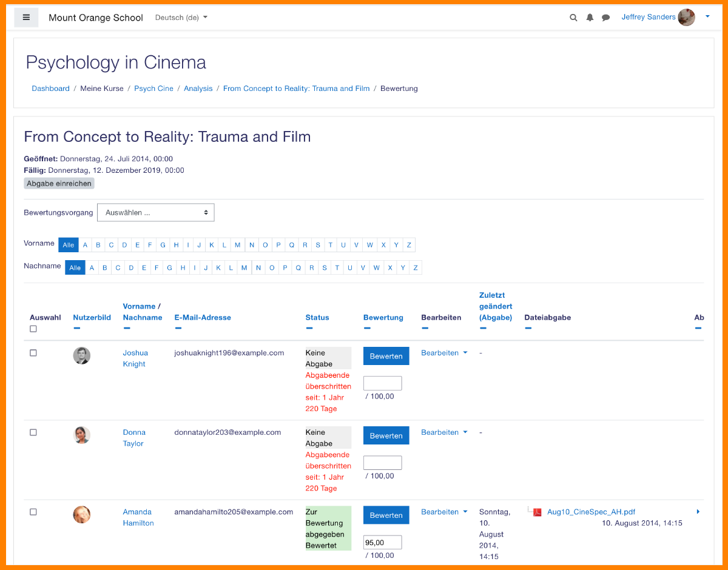Click the PDF icon beside Aug10_CineSpec_AH.pdf
The height and width of the screenshot is (570, 728).
(x=537, y=512)
